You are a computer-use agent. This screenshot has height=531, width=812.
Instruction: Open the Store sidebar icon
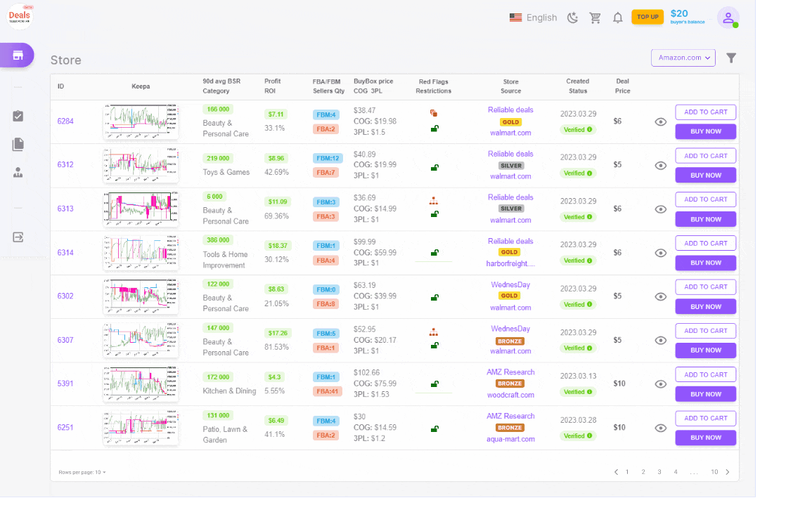[x=18, y=55]
